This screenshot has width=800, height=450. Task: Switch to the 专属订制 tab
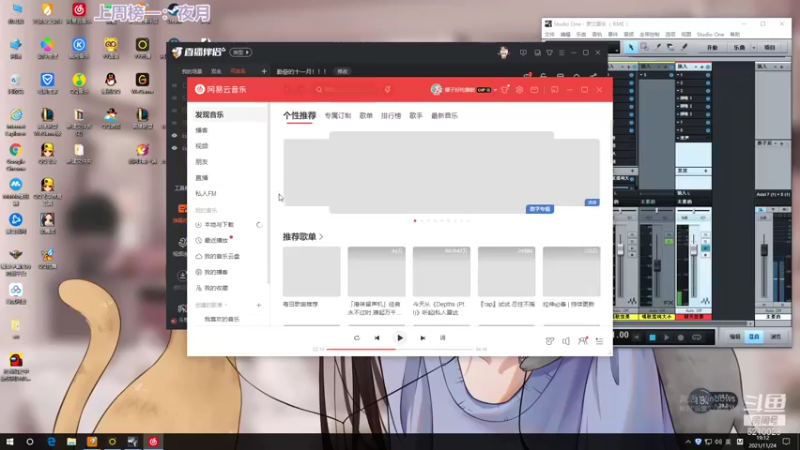pos(338,116)
